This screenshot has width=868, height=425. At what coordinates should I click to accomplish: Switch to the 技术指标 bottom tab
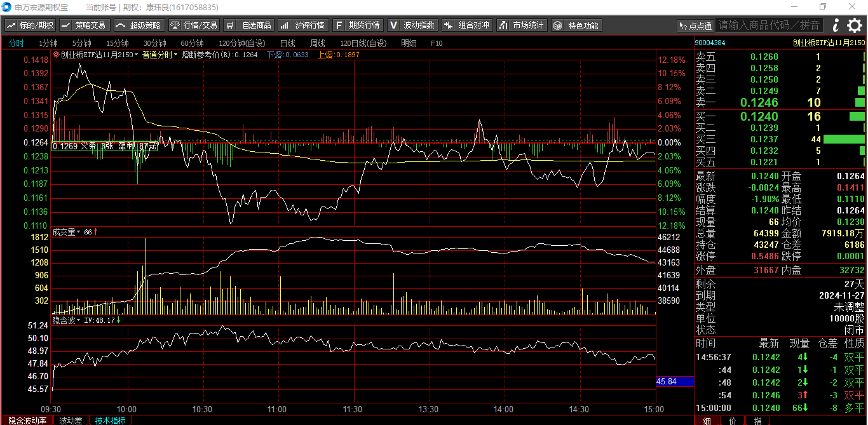tap(110, 421)
